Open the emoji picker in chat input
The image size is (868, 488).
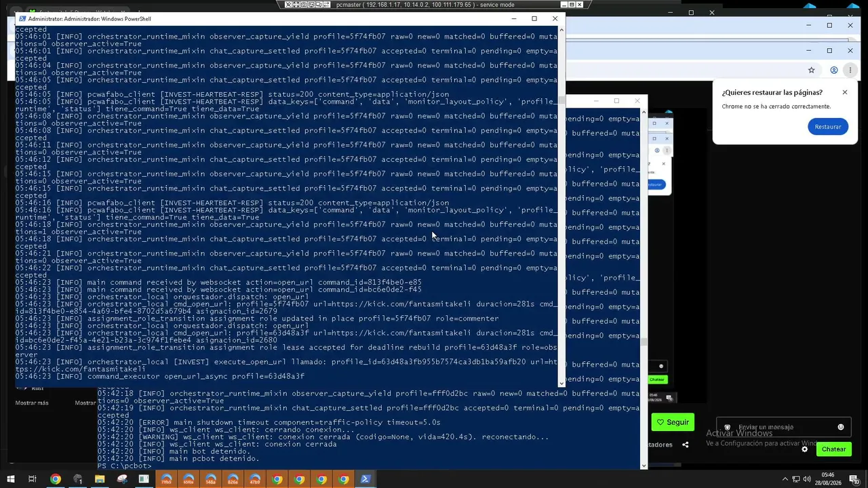click(841, 427)
